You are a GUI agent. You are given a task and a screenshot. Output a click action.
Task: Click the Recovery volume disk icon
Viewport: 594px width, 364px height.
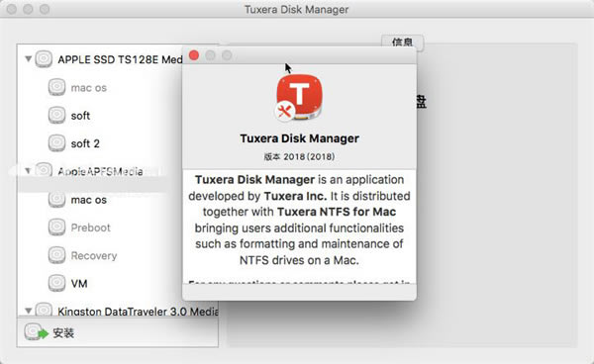(56, 255)
